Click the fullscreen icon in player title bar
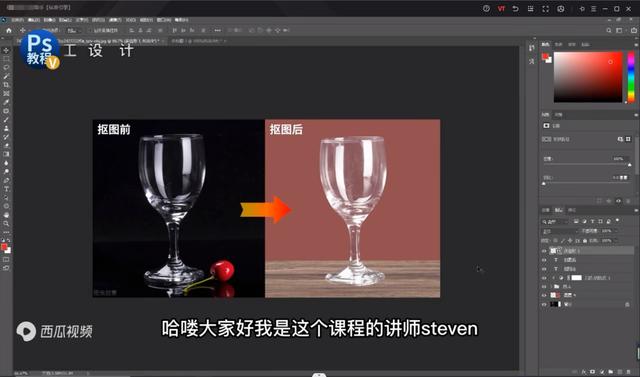640x377 pixels. pos(545,9)
